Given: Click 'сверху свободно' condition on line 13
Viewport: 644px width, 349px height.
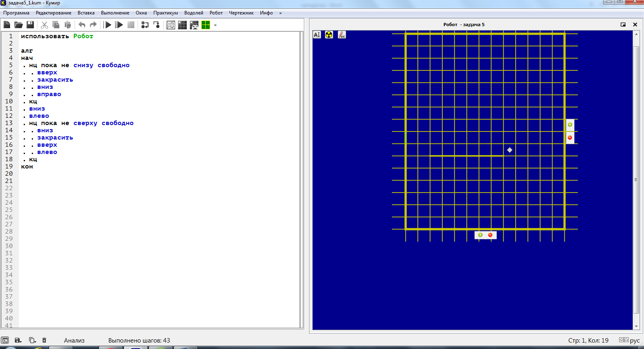Looking at the screenshot, I should pyautogui.click(x=103, y=123).
